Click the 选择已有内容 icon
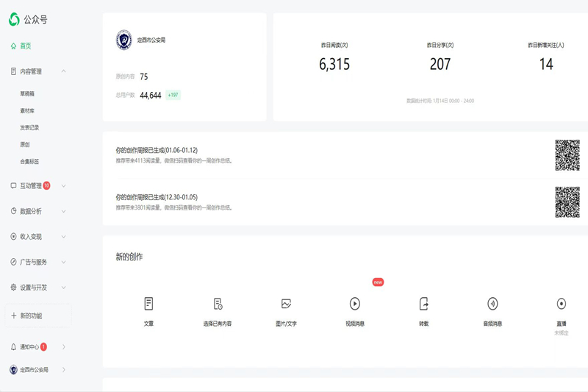This screenshot has width=588, height=392. coord(218,304)
